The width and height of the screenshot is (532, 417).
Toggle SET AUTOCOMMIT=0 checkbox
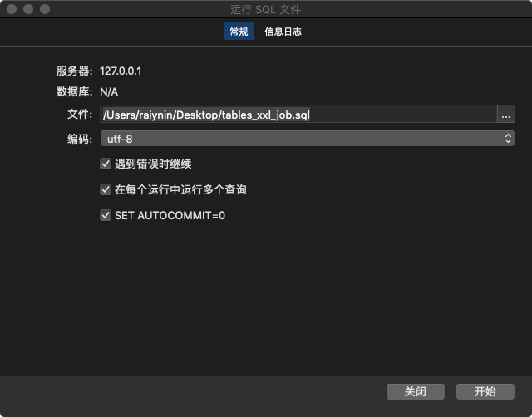(x=106, y=215)
